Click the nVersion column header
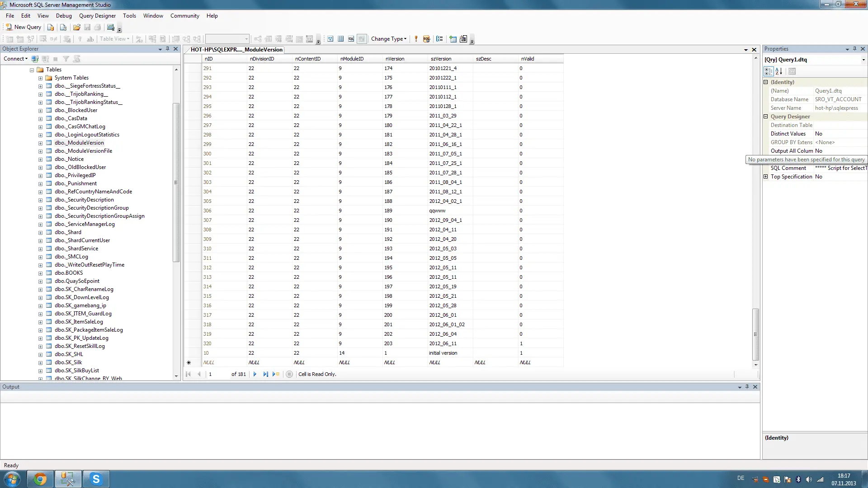This screenshot has width=868, height=488. click(x=405, y=59)
